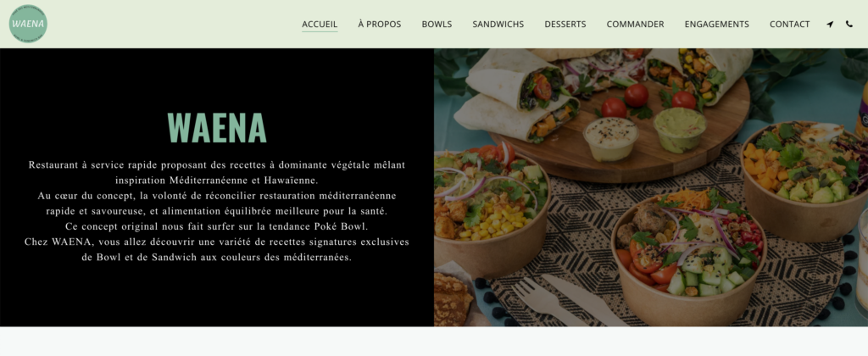Click the wraps on the wooden board
The width and height of the screenshot is (868, 356).
point(518,95)
